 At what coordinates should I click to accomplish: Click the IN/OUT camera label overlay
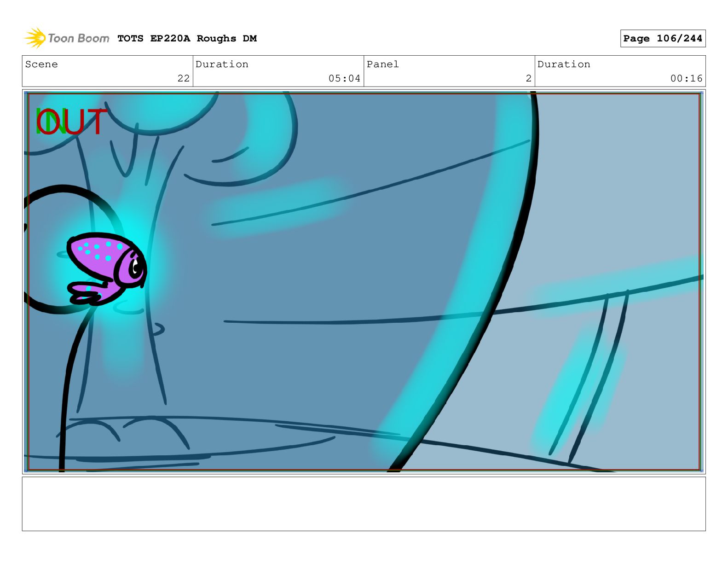click(x=71, y=122)
